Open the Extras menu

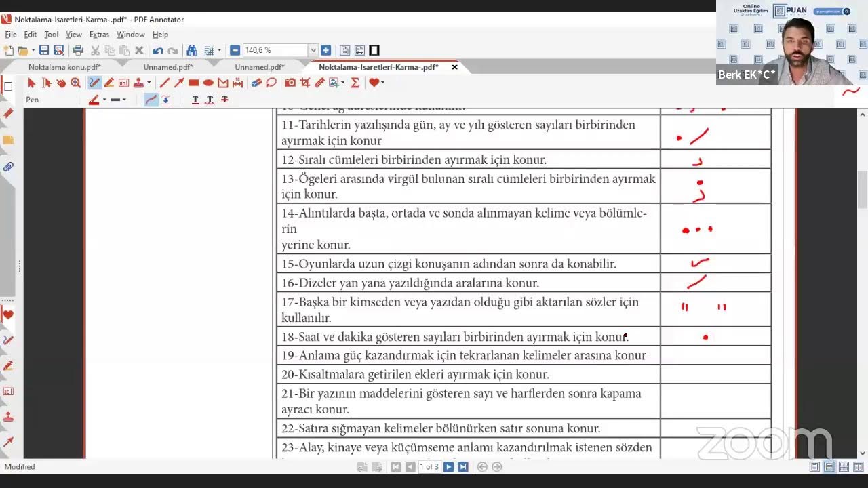pyautogui.click(x=99, y=35)
